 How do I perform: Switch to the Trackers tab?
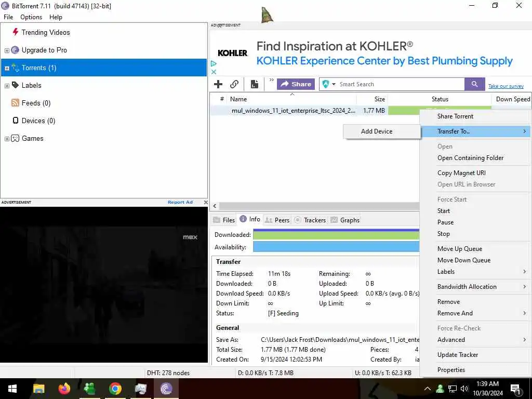click(x=310, y=220)
